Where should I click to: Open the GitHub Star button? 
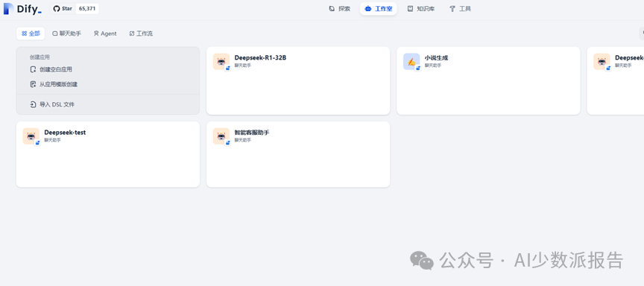[63, 9]
